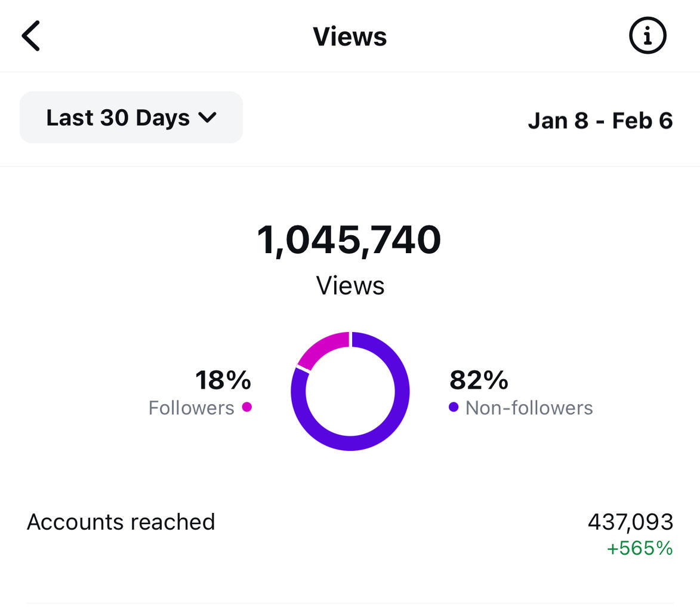Open the info icon for Views

(x=647, y=36)
